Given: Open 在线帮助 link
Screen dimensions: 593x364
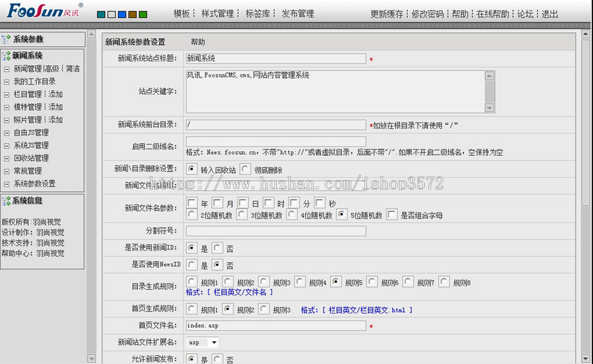Looking at the screenshot, I should click(x=492, y=14).
